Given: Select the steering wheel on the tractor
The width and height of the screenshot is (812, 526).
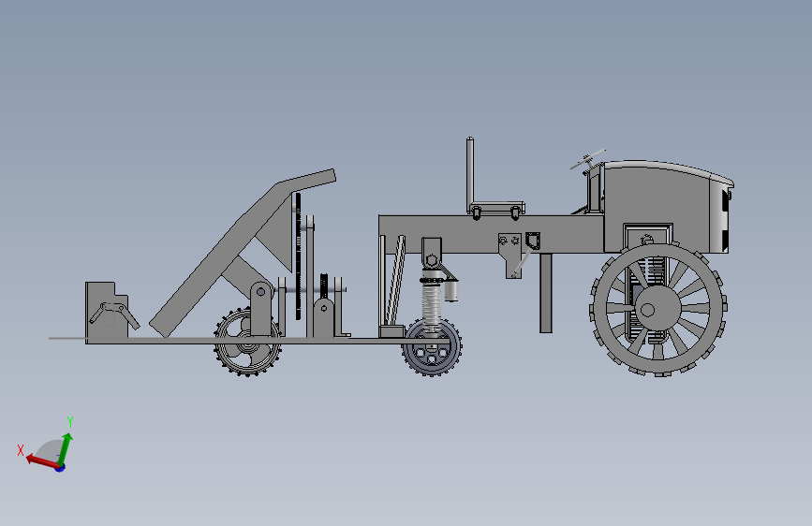Looking at the screenshot, I should [x=588, y=158].
